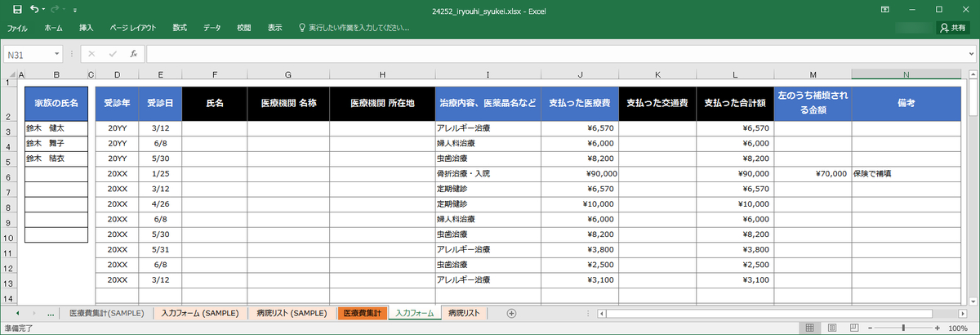Open the undo history dropdown arrow
Screen dimensions: 980x335
click(43, 10)
